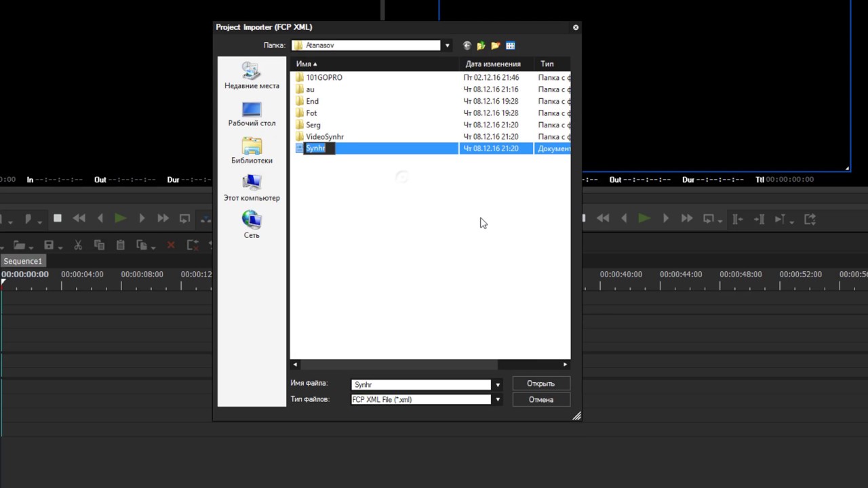Click the horizontal scrollbar left arrow
This screenshot has height=488, width=868.
click(295, 365)
